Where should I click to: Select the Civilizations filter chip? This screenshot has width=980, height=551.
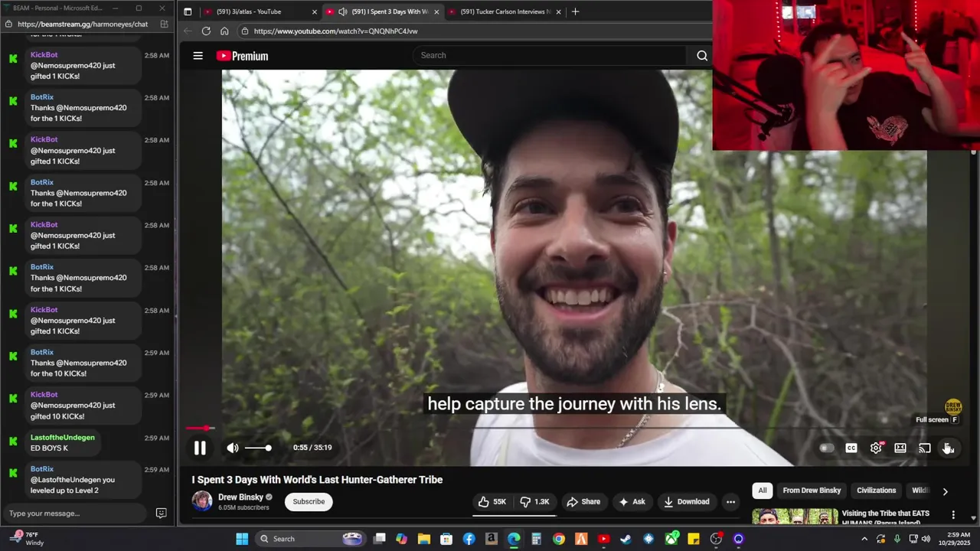coord(876,491)
